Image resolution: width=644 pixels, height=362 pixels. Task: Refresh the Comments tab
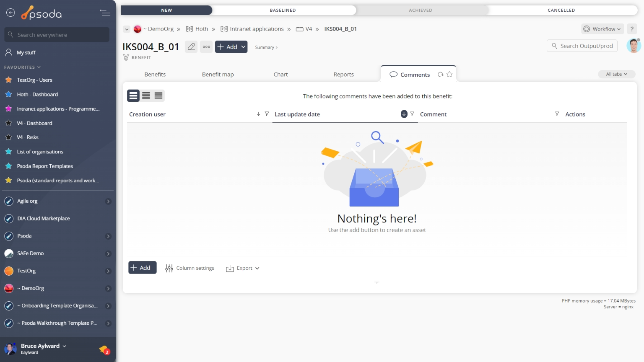click(440, 74)
